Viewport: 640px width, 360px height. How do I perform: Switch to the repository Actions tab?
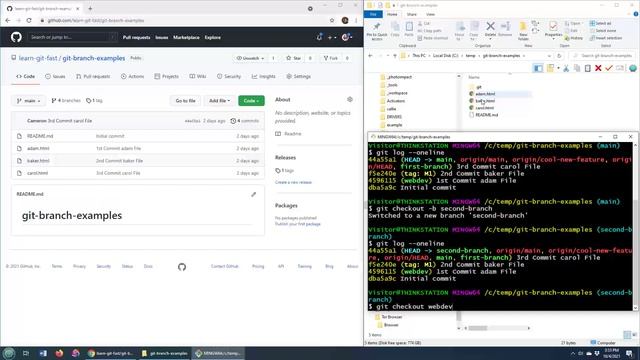pos(132,76)
